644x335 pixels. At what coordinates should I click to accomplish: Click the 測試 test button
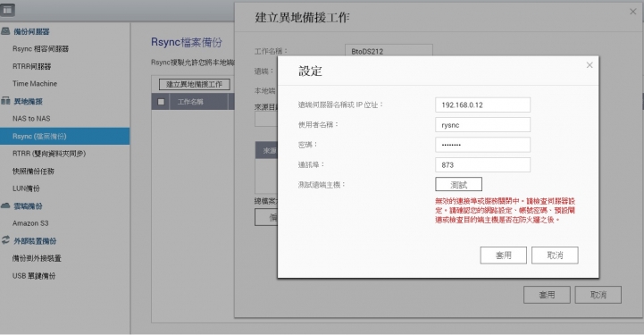[x=458, y=184]
